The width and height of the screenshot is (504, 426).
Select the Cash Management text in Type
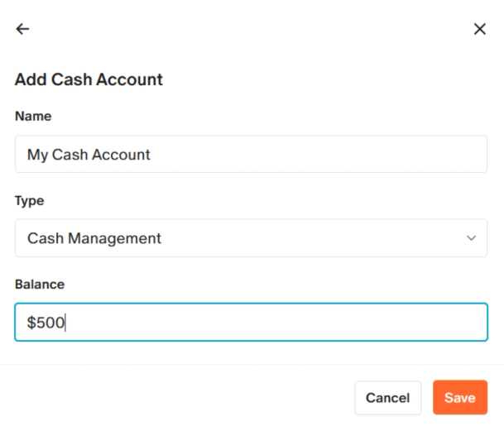click(94, 238)
